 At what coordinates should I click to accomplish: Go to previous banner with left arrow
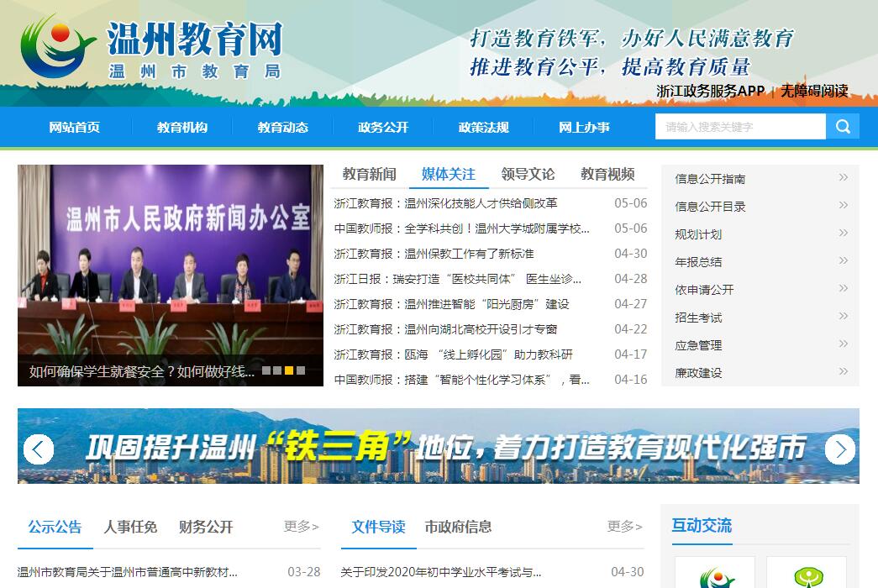[x=39, y=449]
